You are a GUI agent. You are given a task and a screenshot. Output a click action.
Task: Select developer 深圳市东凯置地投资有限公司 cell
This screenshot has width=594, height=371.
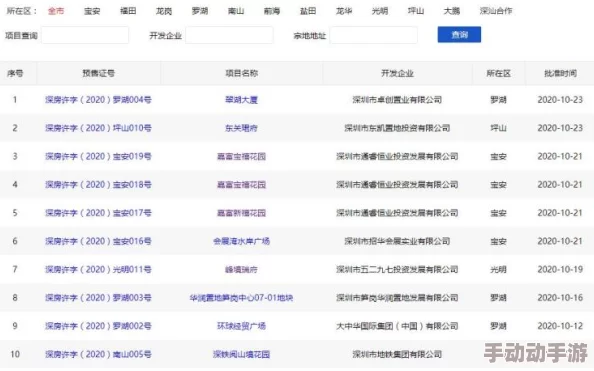point(397,128)
